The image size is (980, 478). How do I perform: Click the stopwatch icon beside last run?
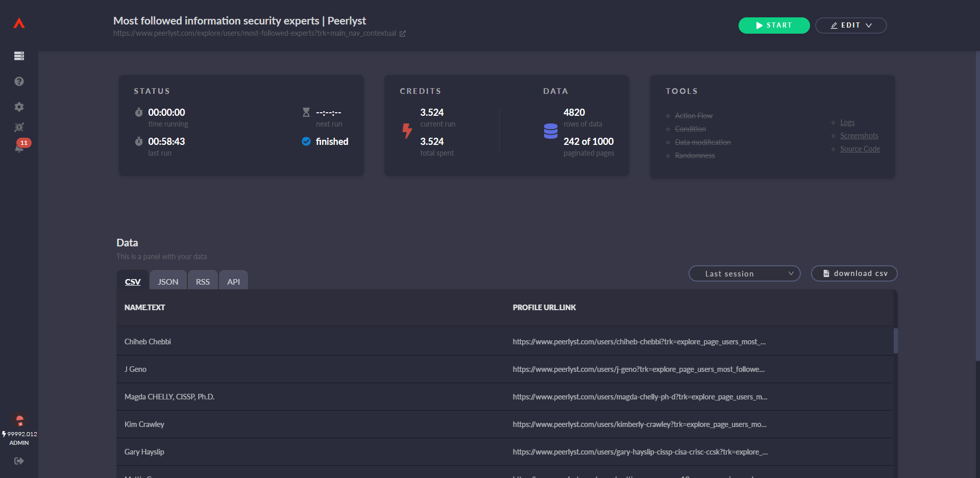138,141
